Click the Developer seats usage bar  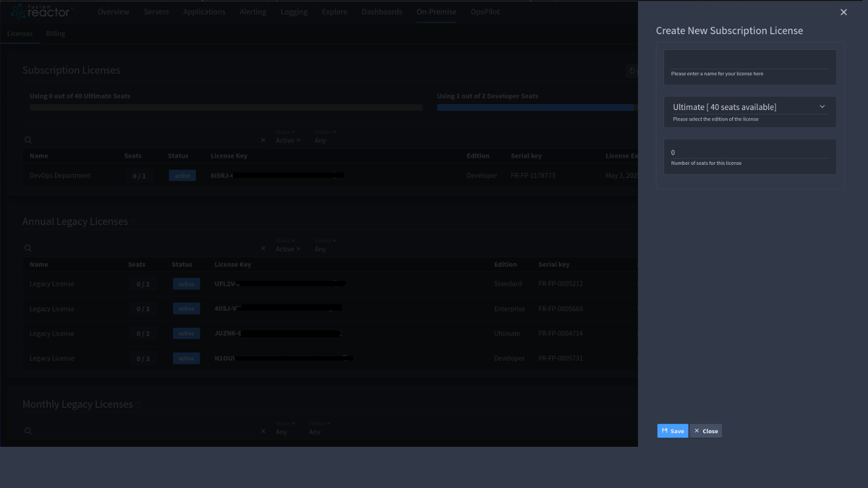537,107
